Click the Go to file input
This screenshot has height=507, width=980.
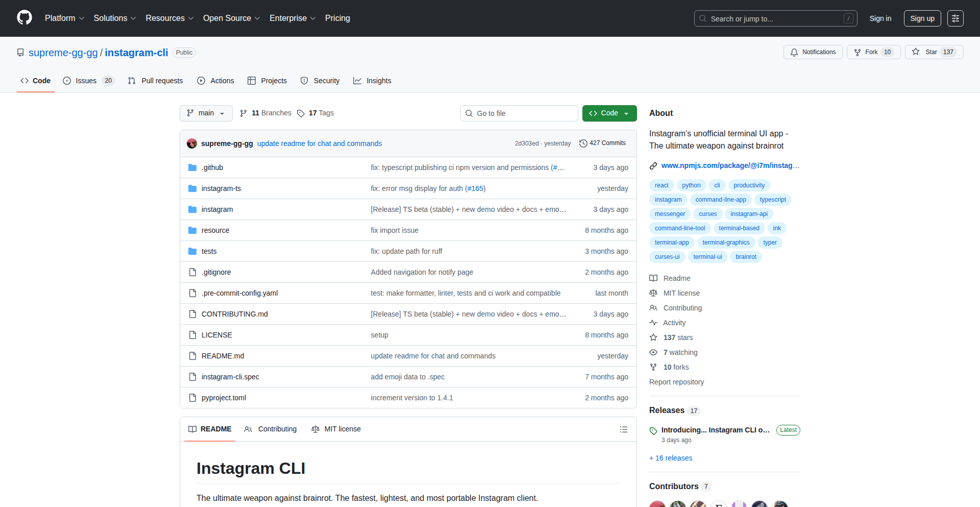[x=519, y=113]
